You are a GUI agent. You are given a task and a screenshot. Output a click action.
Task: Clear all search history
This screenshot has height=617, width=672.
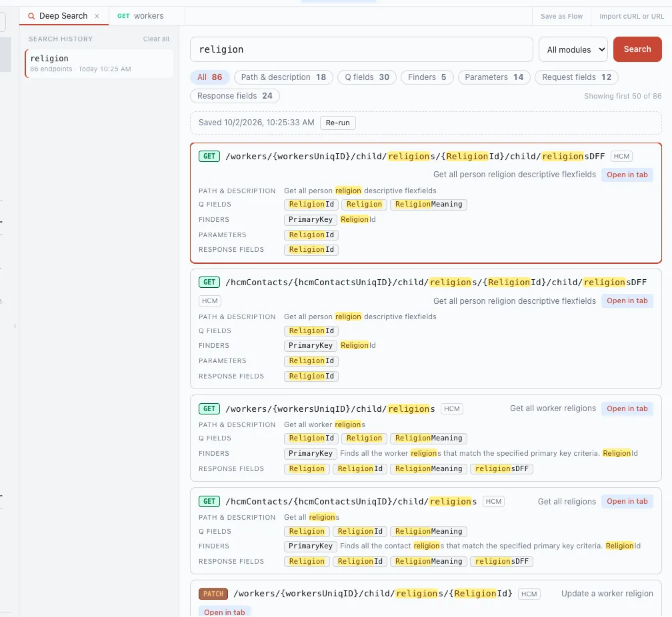coord(156,39)
